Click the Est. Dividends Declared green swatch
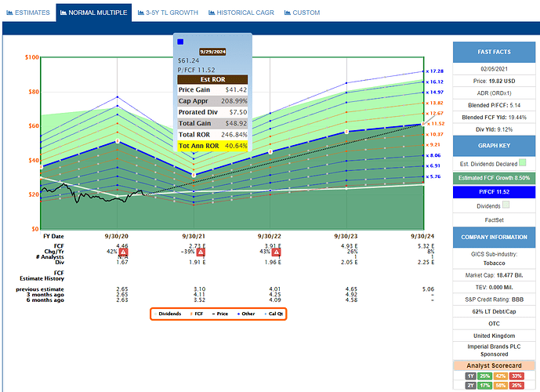 (523, 162)
